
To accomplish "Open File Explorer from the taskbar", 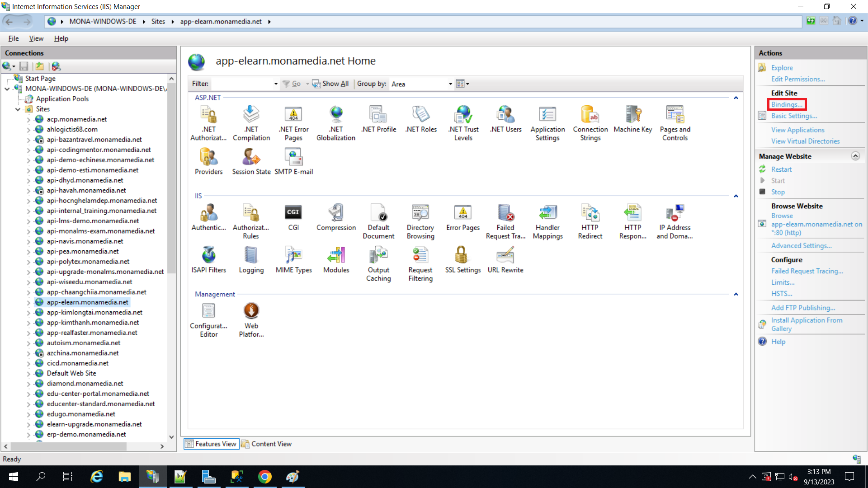I will pyautogui.click(x=124, y=477).
